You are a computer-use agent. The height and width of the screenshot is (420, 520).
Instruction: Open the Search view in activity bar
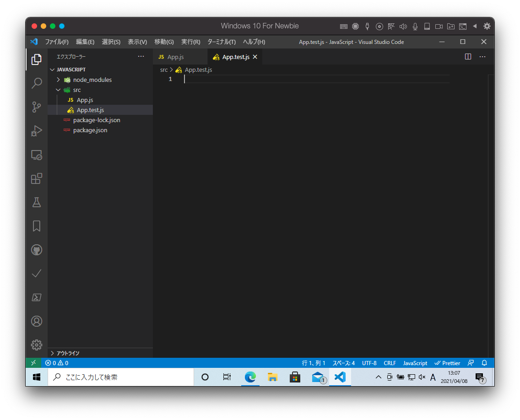[x=37, y=83]
